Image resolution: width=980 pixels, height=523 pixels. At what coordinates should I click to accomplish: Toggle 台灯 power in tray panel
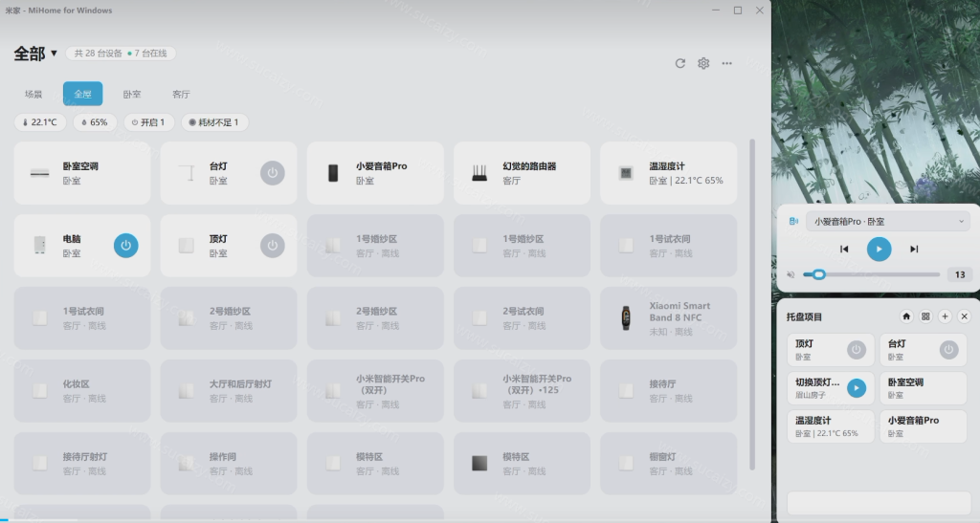pyautogui.click(x=948, y=350)
